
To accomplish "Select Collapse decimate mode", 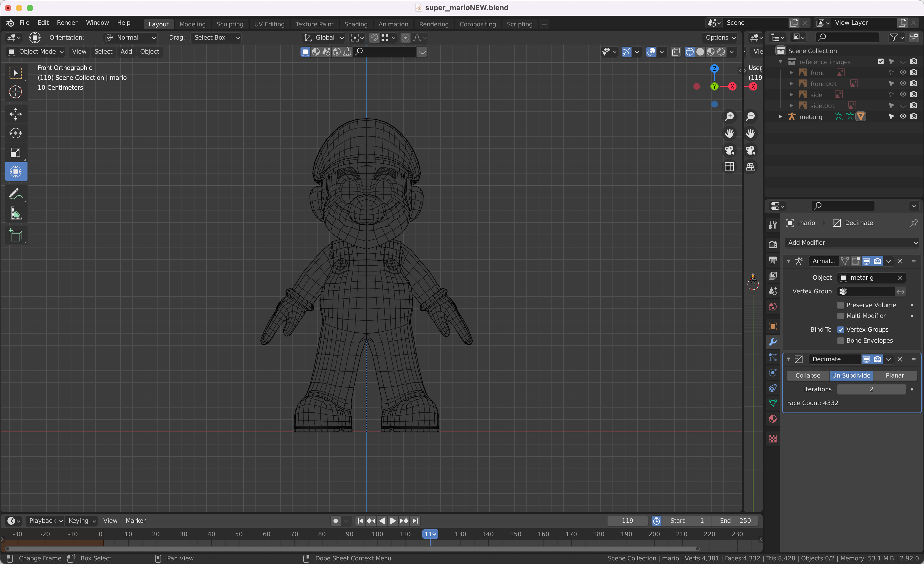I will (808, 376).
